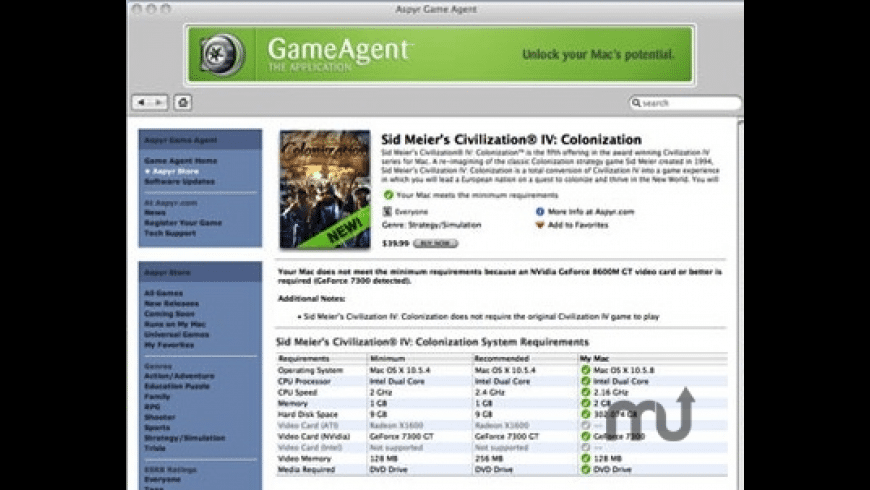
Task: Browse Shooter genre
Action: [x=160, y=417]
